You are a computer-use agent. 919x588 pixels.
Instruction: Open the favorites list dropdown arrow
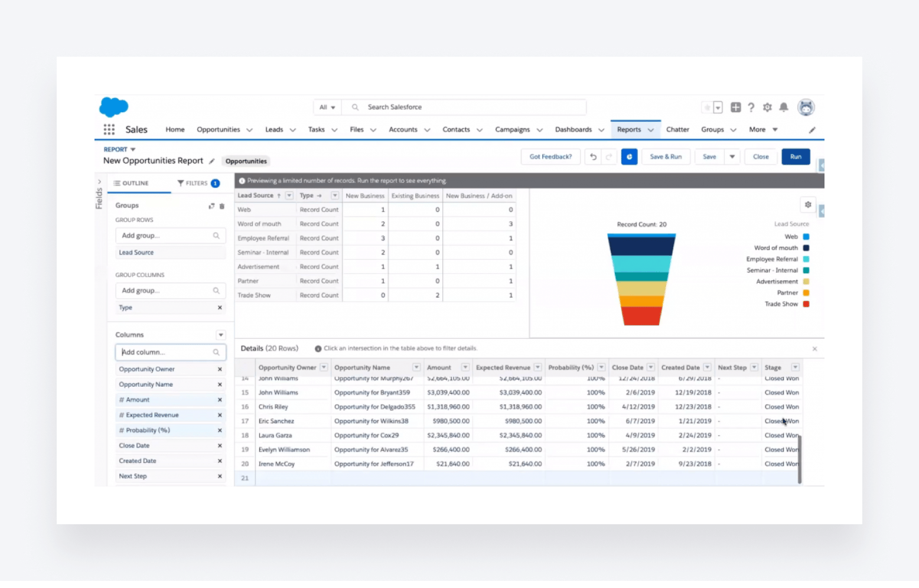click(x=718, y=107)
